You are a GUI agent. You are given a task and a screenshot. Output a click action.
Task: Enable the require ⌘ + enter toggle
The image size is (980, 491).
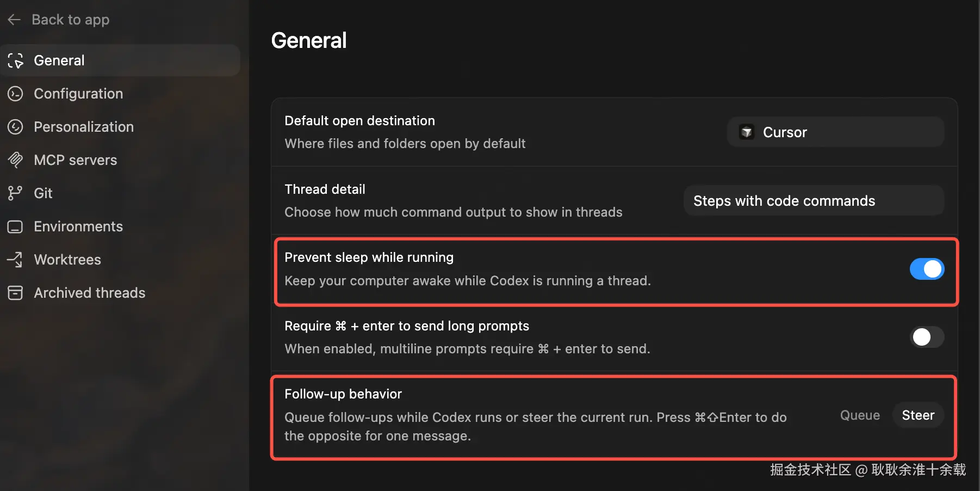(x=926, y=337)
